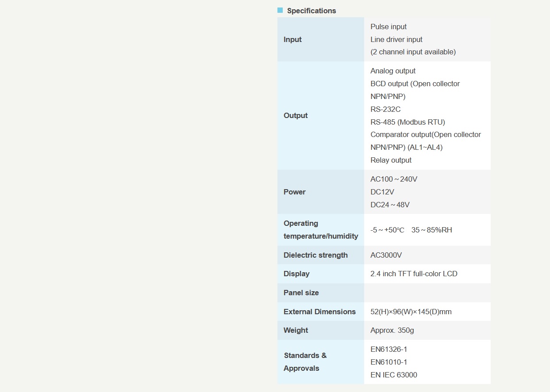Viewport: 550px width, 392px height.
Task: Click the blue square icon beside Specifications
Action: 280,10
